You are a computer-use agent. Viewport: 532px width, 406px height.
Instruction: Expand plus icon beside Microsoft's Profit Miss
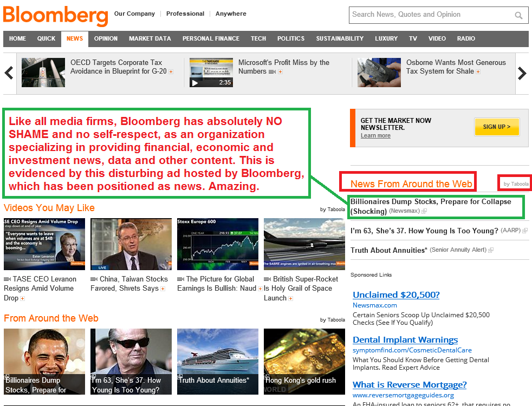(280, 72)
